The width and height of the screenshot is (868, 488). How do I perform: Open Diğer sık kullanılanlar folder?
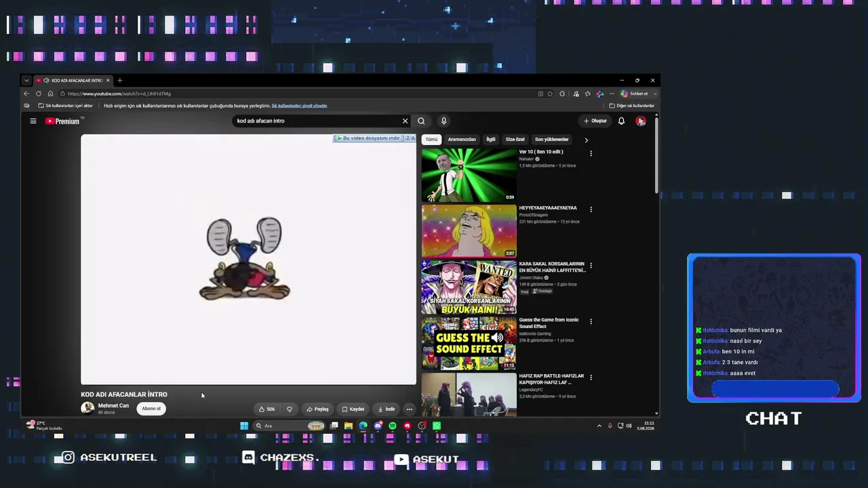tap(631, 106)
